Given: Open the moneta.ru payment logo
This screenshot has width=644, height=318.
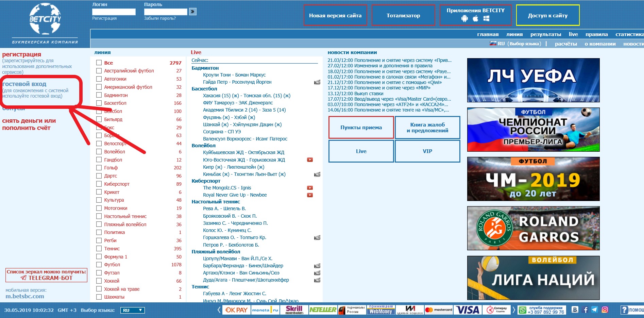Looking at the screenshot, I should tap(265, 310).
